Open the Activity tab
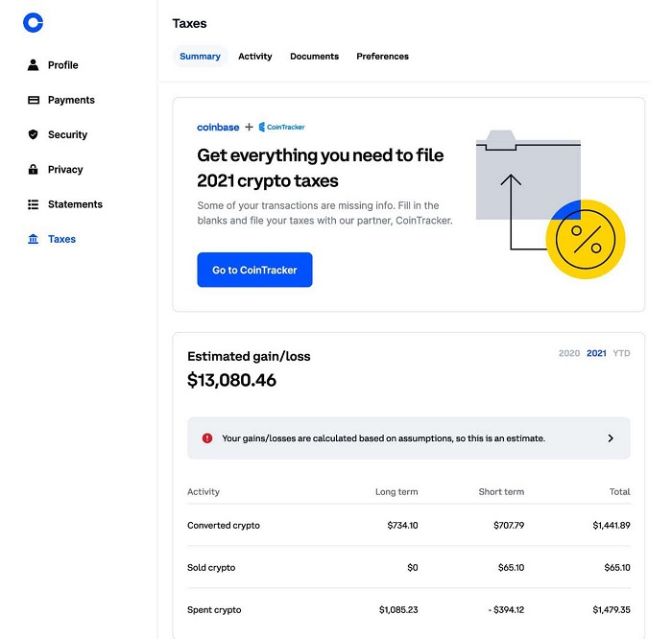The height and width of the screenshot is (639, 672). [x=255, y=57]
